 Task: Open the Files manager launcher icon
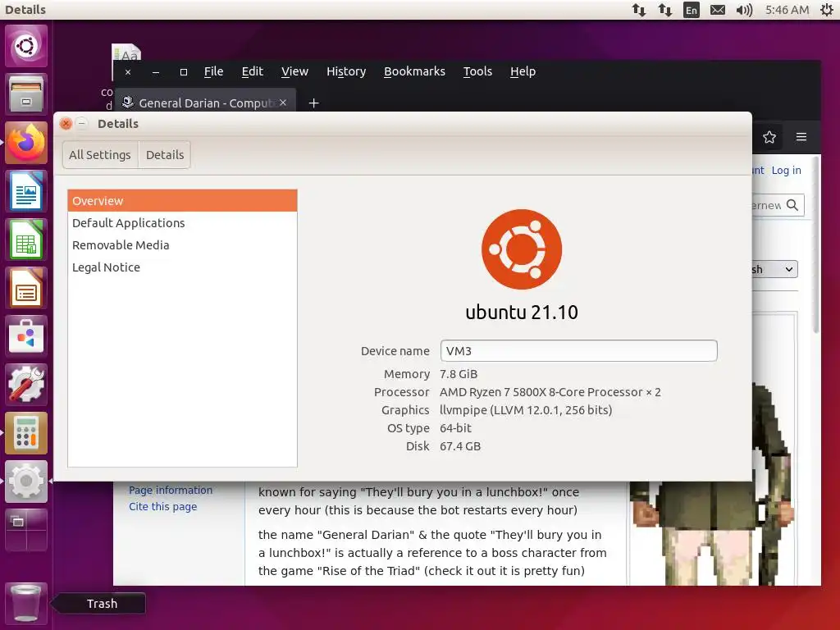[x=26, y=94]
